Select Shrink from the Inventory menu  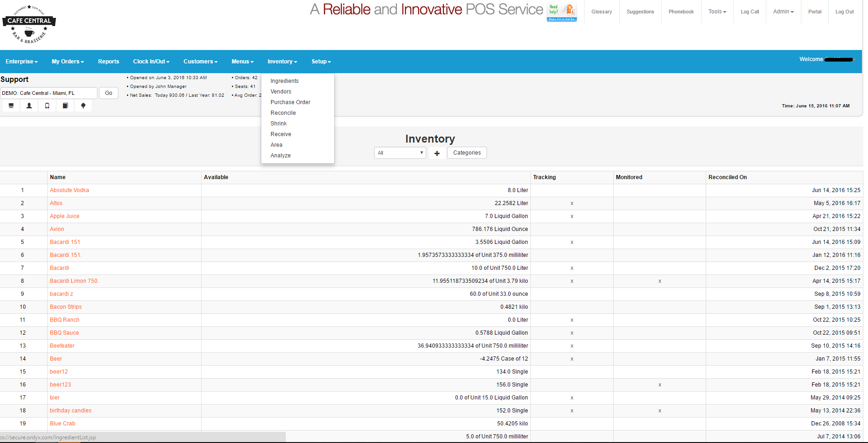coord(279,124)
